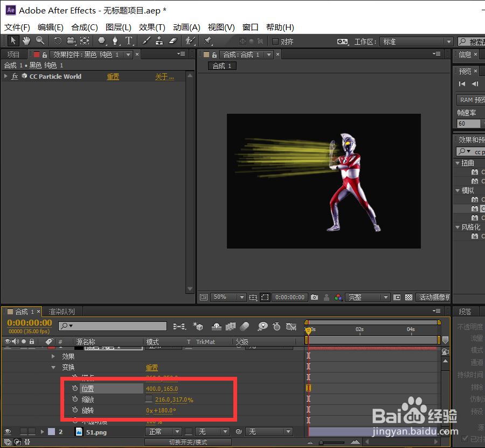485x448 pixels.
Task: Open the graph editor icon
Action: pos(291,326)
